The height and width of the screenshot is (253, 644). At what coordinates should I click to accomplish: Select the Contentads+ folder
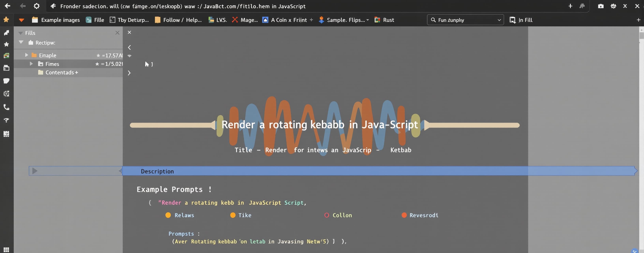point(58,72)
